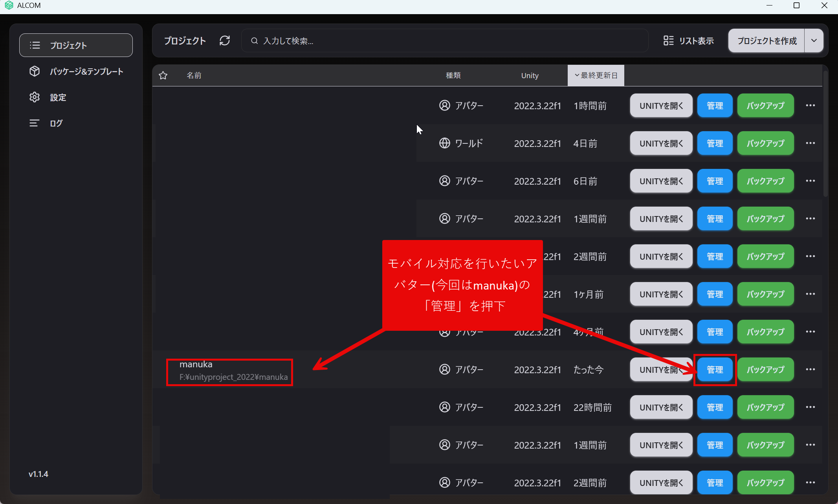838x504 pixels.
Task: Expand the create project dropdown arrow
Action: [x=814, y=40]
